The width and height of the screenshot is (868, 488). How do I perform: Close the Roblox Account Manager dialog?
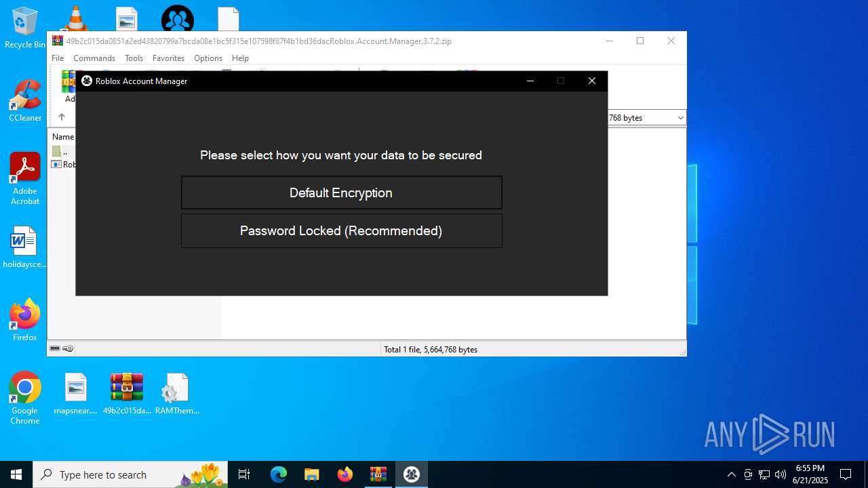[592, 81]
